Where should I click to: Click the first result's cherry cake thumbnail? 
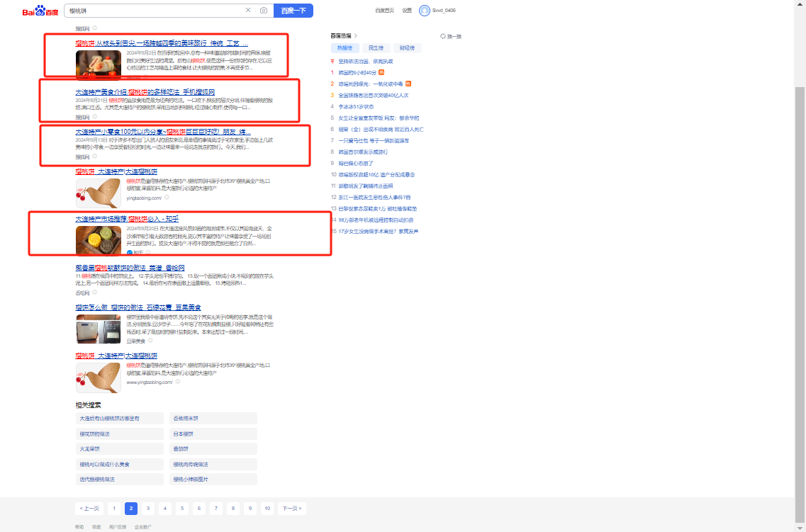point(99,64)
